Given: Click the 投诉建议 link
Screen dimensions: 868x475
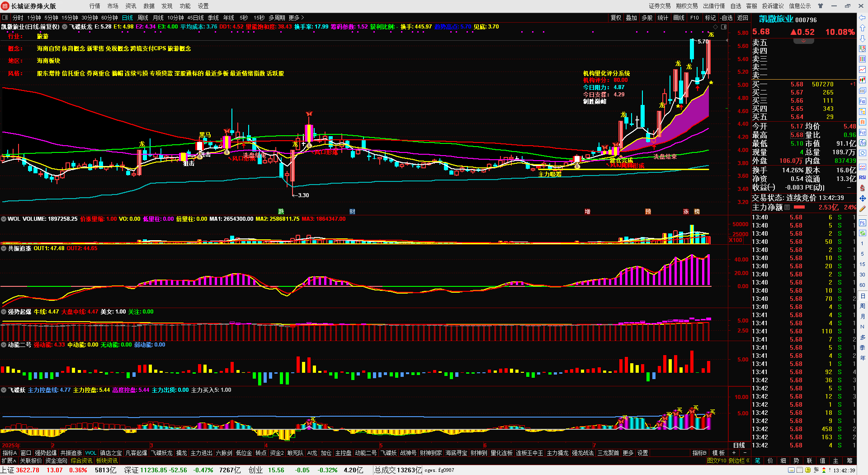Looking at the screenshot, I should pos(773,6).
